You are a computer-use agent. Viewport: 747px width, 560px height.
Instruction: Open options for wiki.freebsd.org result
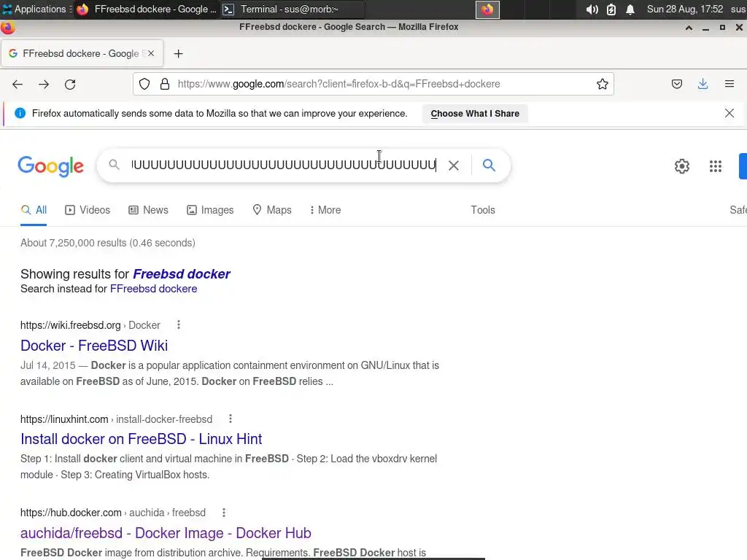(179, 324)
